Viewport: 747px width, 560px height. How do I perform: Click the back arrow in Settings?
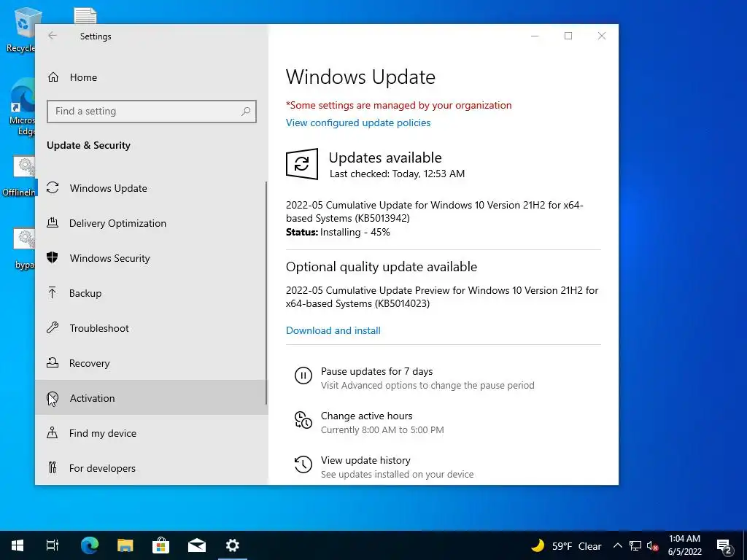(53, 36)
